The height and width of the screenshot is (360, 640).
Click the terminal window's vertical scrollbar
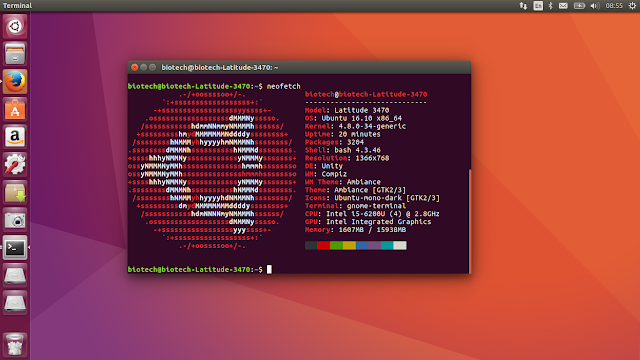(x=470, y=221)
